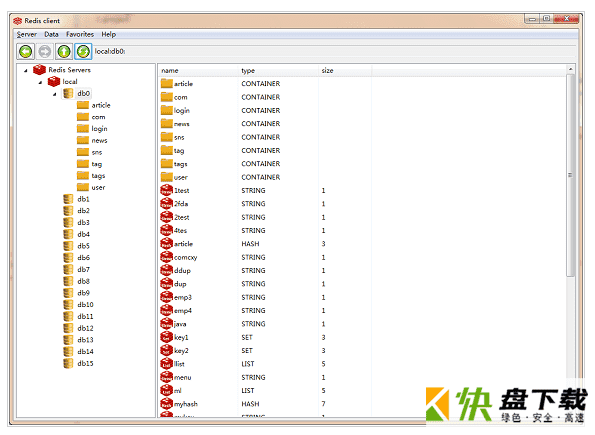Viewport: 595px width, 435px height.
Task: Collapse the local server node
Action: pos(40,82)
